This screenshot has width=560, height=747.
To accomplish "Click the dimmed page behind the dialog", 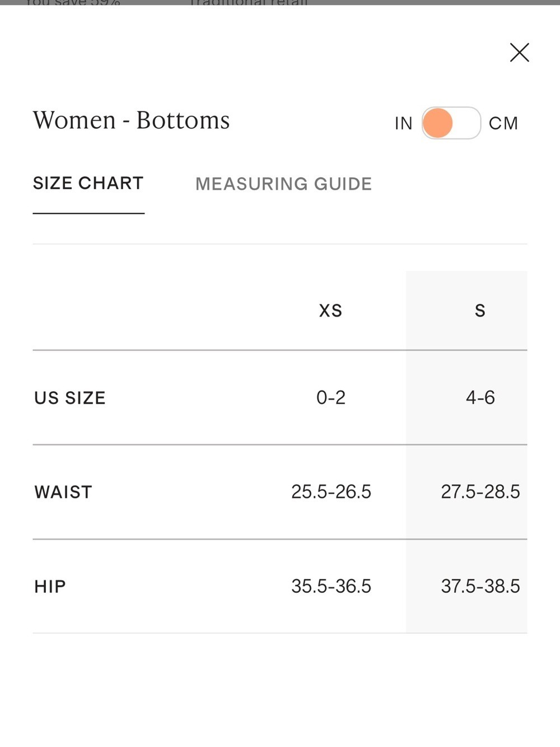I will pyautogui.click(x=280, y=2).
